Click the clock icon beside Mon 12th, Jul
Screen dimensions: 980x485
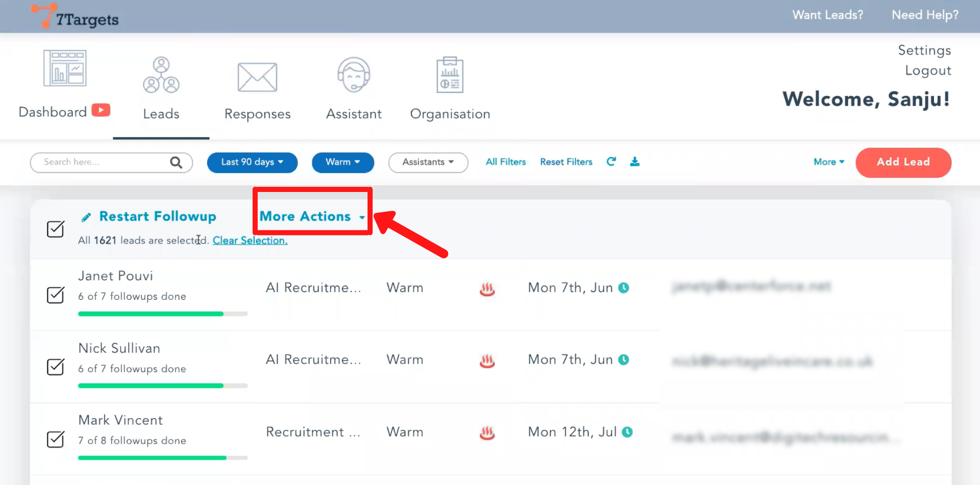(x=627, y=432)
